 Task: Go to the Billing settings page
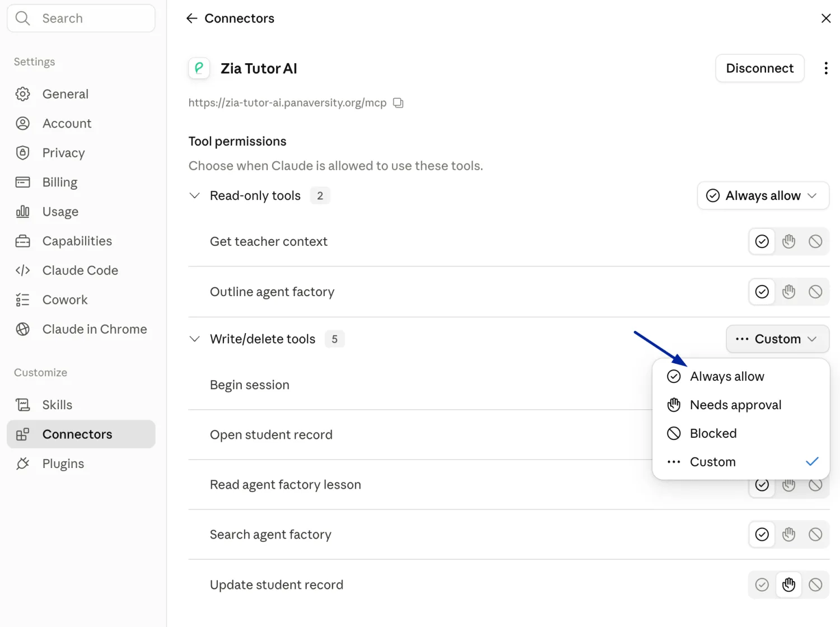pyautogui.click(x=81, y=183)
